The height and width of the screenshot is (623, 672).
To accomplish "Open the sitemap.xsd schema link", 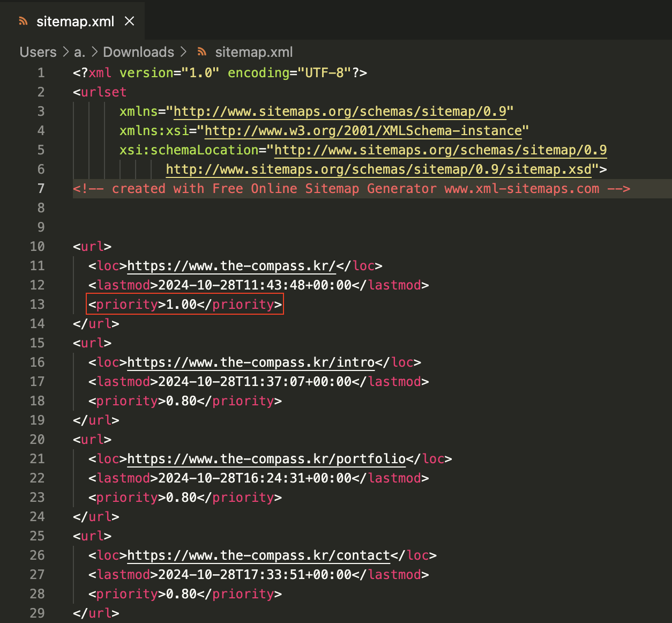I will pyautogui.click(x=378, y=169).
